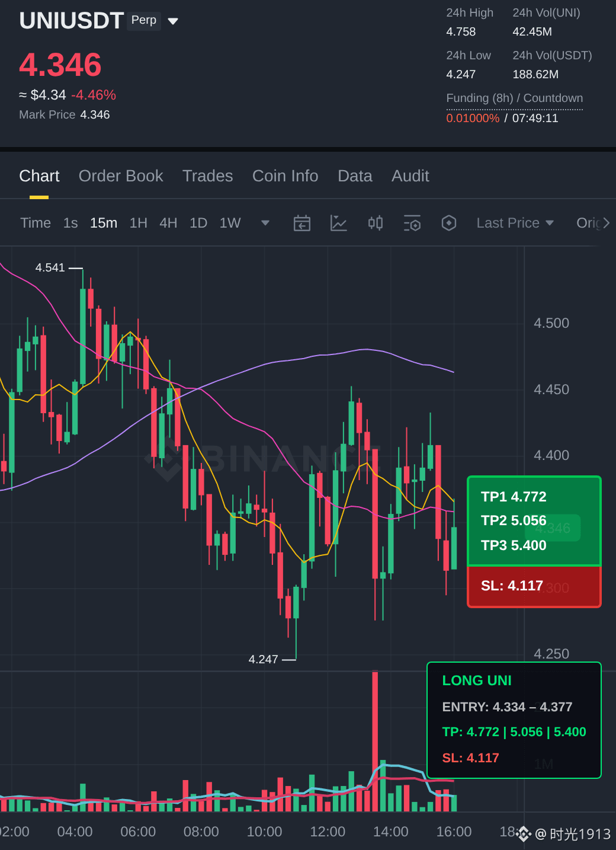The width and height of the screenshot is (616, 850).
Task: Click the 14:00 time axis label
Action: [391, 832]
